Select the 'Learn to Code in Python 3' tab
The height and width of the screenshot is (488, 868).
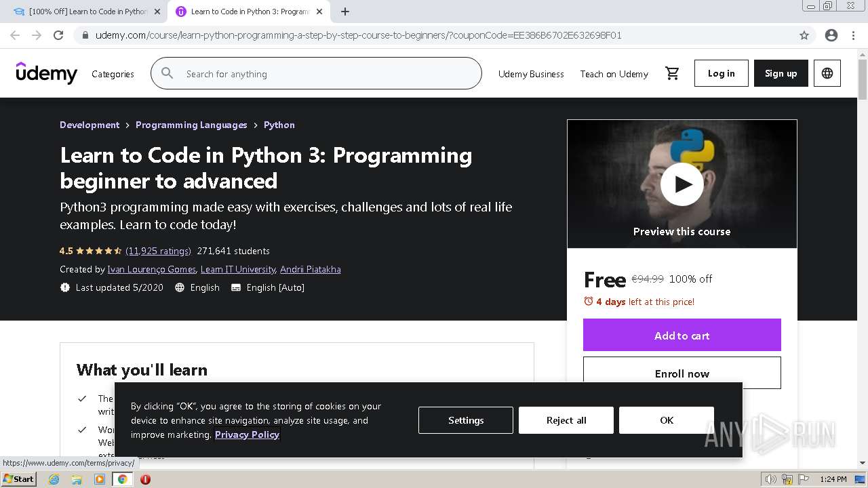248,12
